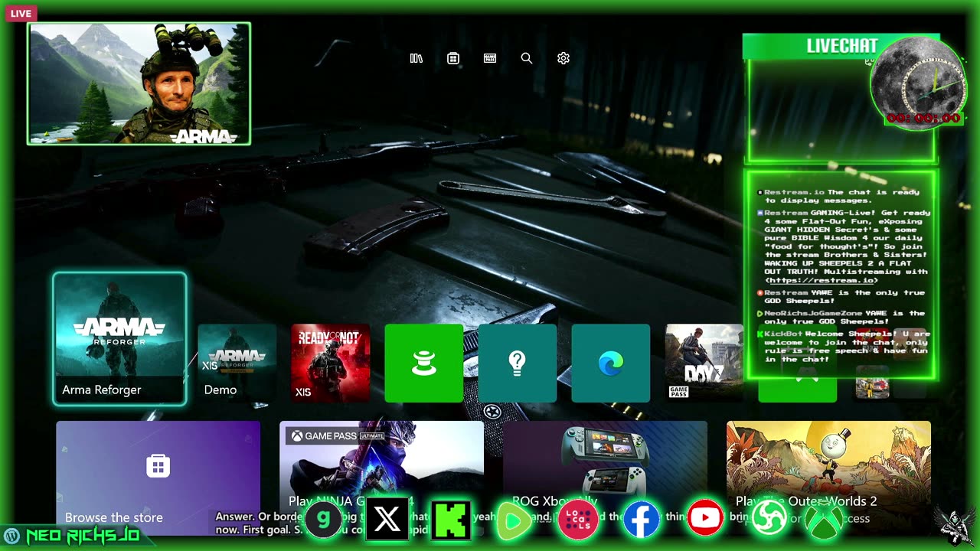Click the webcam overlay with ARMA logo
980x551 pixels.
[139, 83]
